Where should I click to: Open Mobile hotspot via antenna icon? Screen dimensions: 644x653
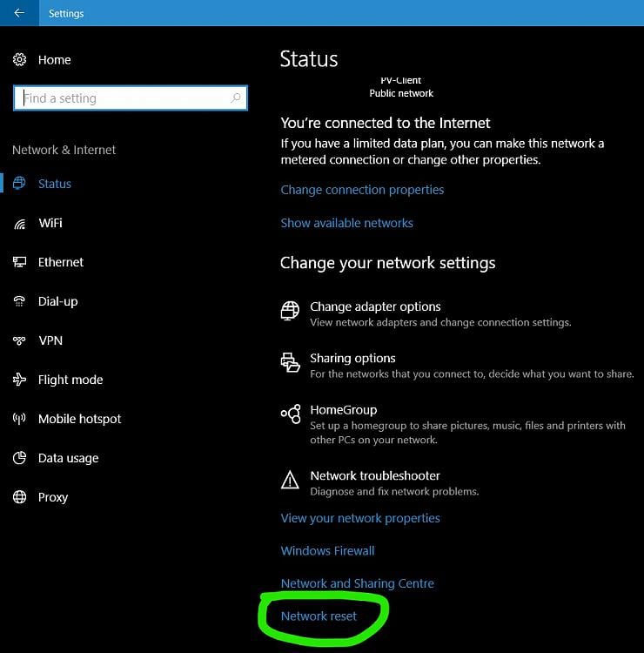[19, 419]
